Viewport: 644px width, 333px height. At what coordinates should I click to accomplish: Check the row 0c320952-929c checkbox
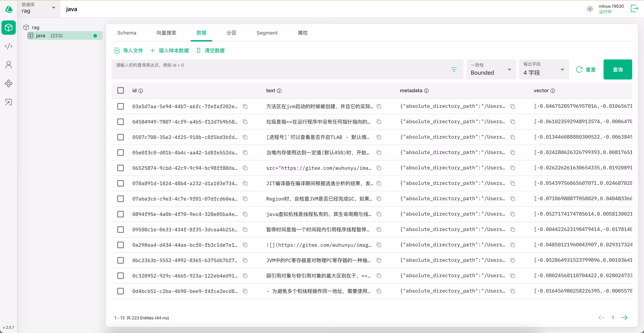tap(121, 276)
